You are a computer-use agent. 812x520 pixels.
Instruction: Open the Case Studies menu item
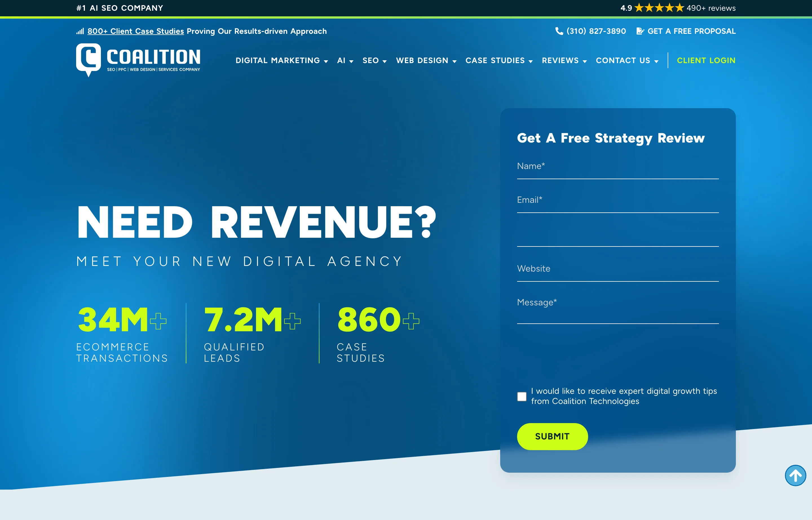point(495,61)
